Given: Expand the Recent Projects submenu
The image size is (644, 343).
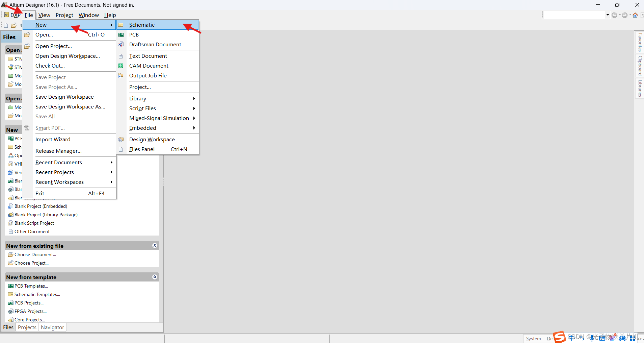Looking at the screenshot, I should (x=111, y=172).
